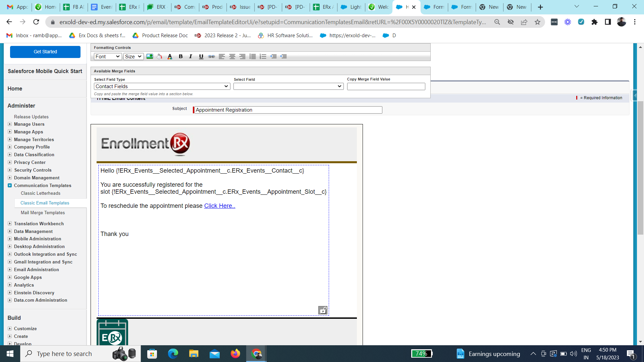
Task: Open the Contact Fields type dropdown
Action: 162,86
